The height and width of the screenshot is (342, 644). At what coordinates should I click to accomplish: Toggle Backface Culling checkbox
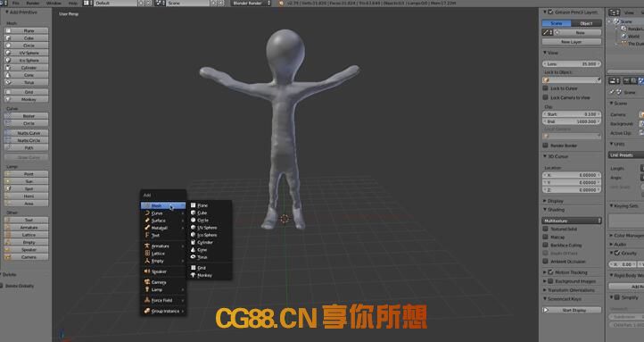545,245
